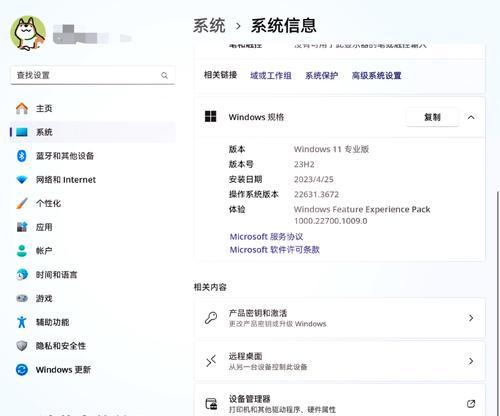Open the Bluetooth icon for 蓝牙和其他设备
Viewport: 500px width, 416px height.
point(22,156)
